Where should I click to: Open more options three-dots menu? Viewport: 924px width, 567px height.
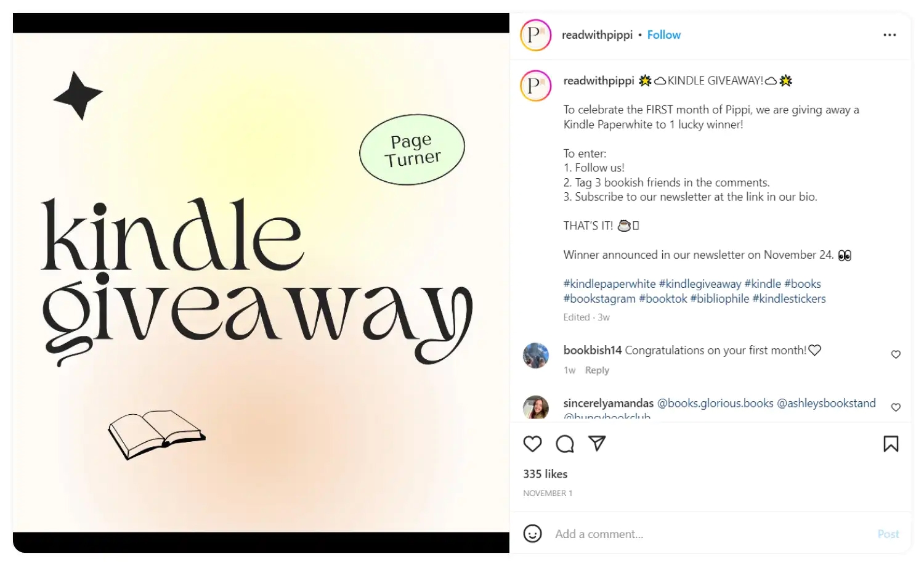point(890,35)
